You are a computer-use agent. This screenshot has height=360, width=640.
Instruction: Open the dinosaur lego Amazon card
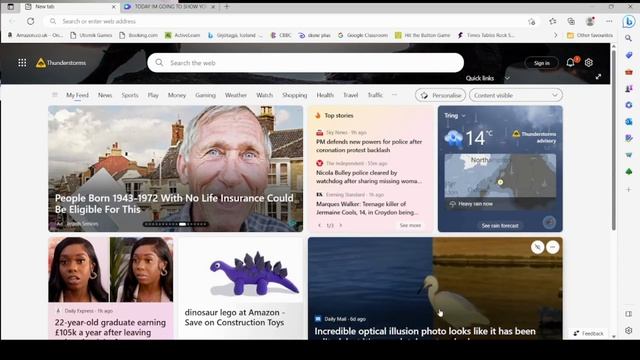pyautogui.click(x=240, y=288)
